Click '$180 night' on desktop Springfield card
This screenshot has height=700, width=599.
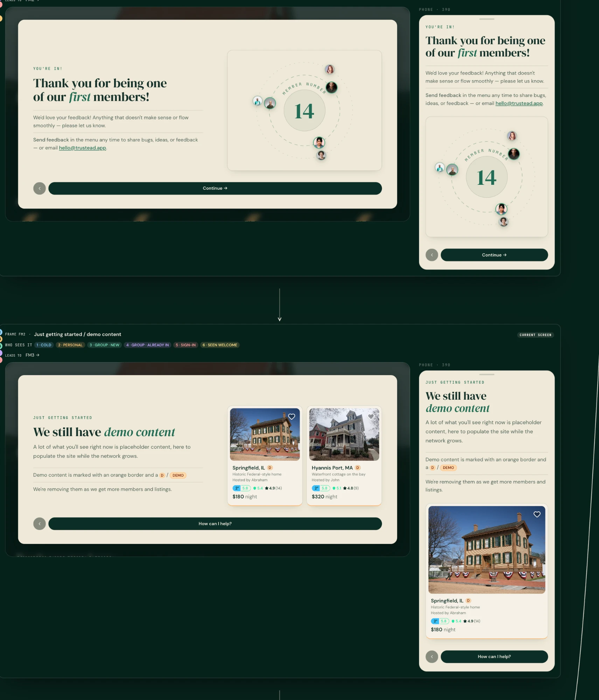(x=245, y=497)
